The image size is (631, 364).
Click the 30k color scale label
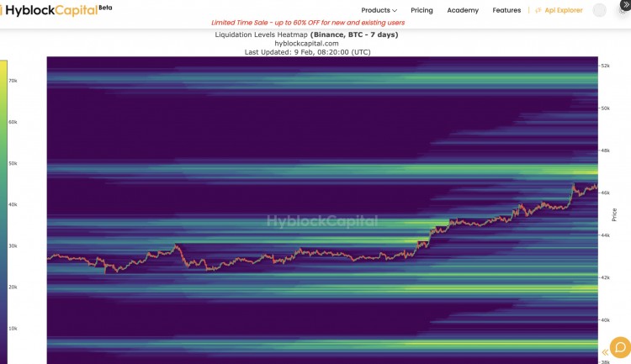[x=13, y=245]
